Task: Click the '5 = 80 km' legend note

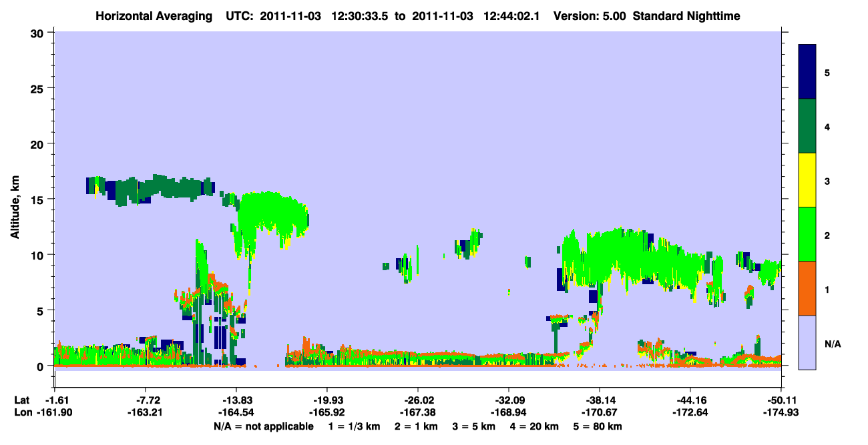Action: point(597,426)
